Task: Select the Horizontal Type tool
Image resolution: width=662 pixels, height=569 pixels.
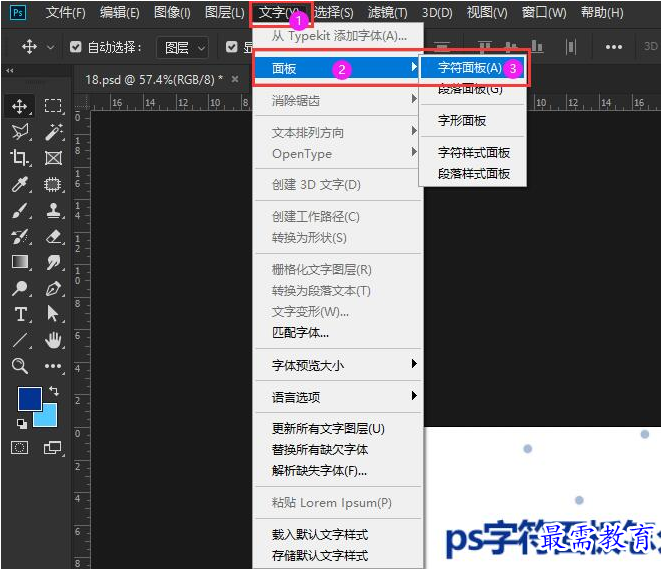Action: 20,314
